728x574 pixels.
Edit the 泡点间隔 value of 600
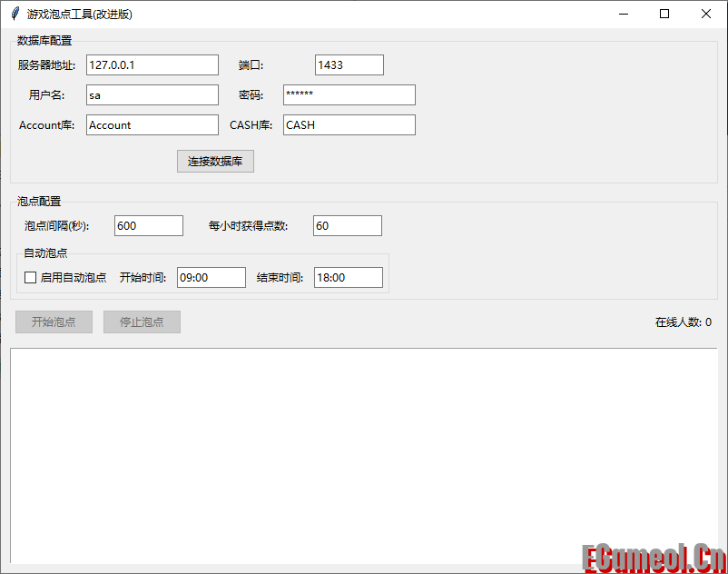click(x=148, y=225)
